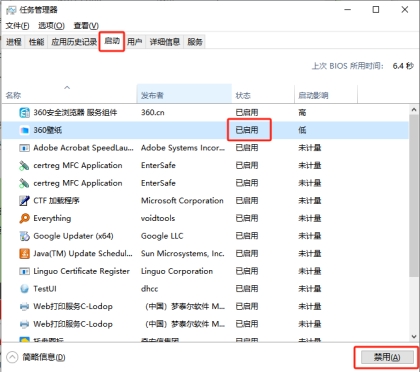Click the Everything magnifier icon
This screenshot has width=420, height=372.
click(24, 218)
